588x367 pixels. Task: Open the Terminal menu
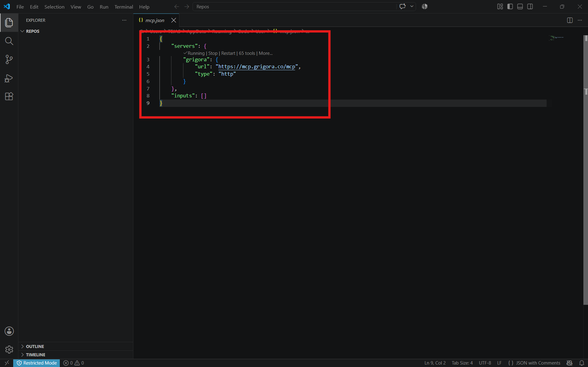[124, 7]
